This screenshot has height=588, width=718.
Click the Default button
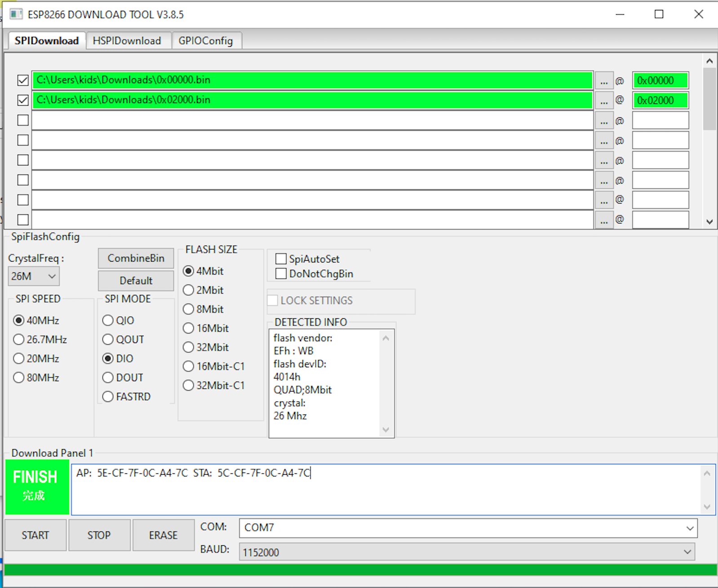[136, 281]
